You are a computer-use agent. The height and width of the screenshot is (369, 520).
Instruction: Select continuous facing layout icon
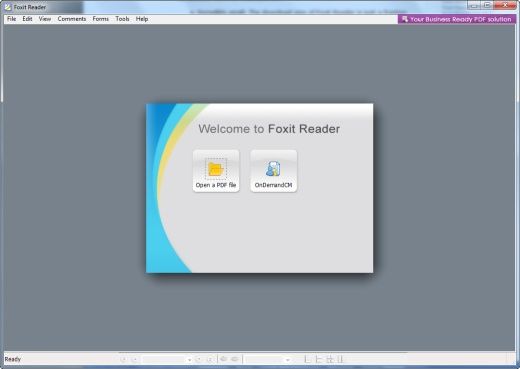tap(340, 359)
